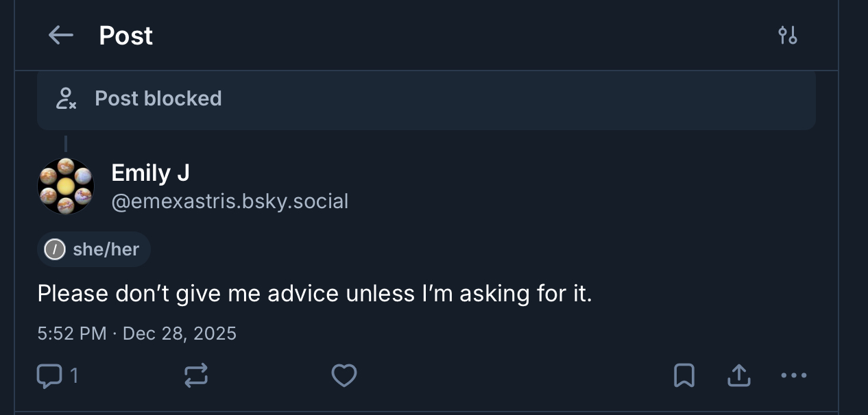Click the Post blocked notice text
868x415 pixels.
pos(158,99)
